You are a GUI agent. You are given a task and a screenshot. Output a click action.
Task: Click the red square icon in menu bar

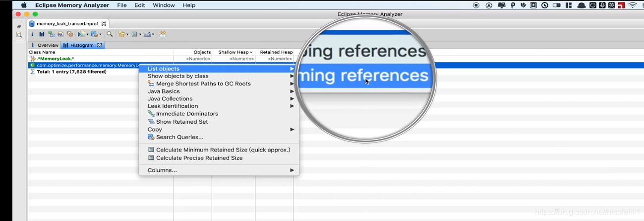click(621, 5)
